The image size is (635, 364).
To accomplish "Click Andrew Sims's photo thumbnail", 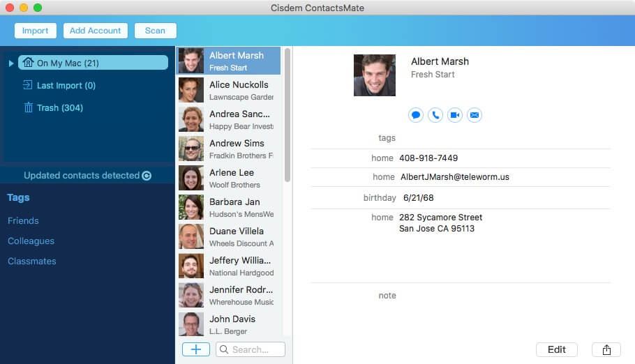I will coord(191,149).
